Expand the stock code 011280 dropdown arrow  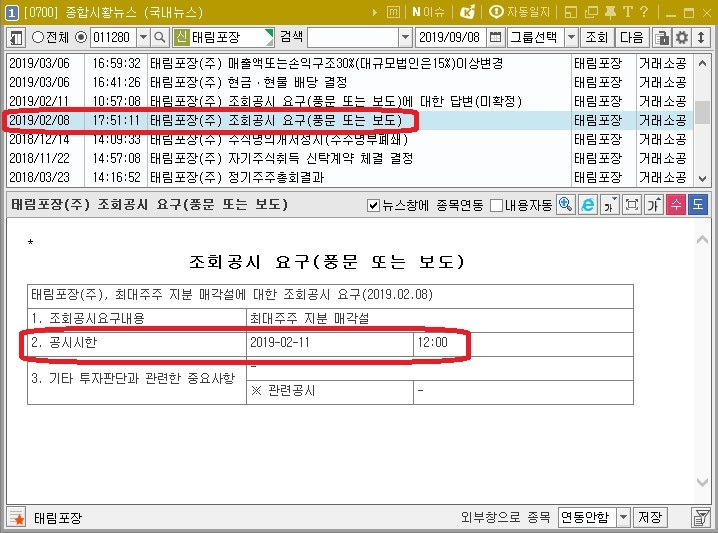point(143,37)
